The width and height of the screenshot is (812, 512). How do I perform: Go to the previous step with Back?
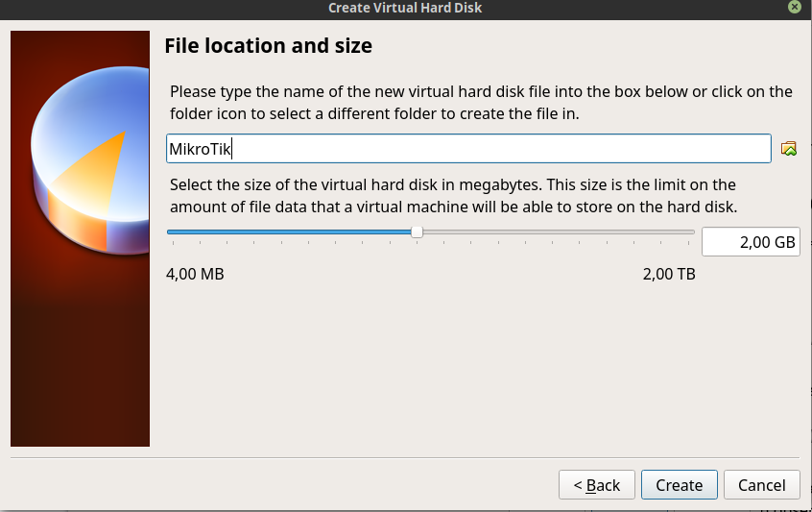coord(597,485)
